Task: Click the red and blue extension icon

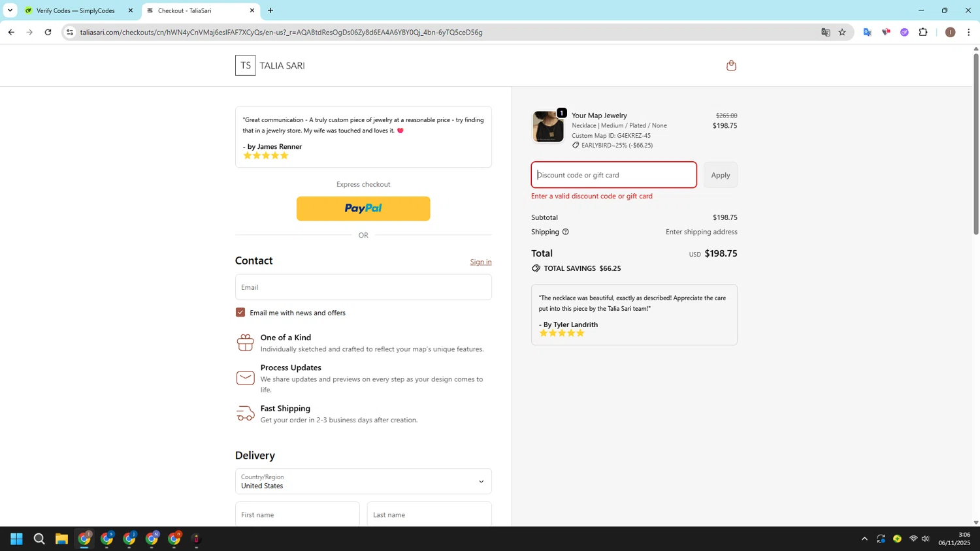Action: pyautogui.click(x=886, y=32)
